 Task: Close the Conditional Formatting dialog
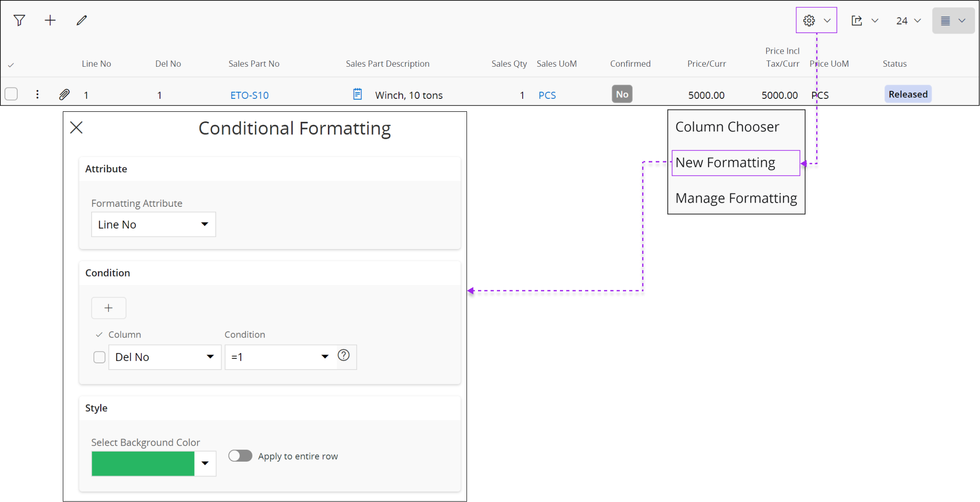click(76, 127)
